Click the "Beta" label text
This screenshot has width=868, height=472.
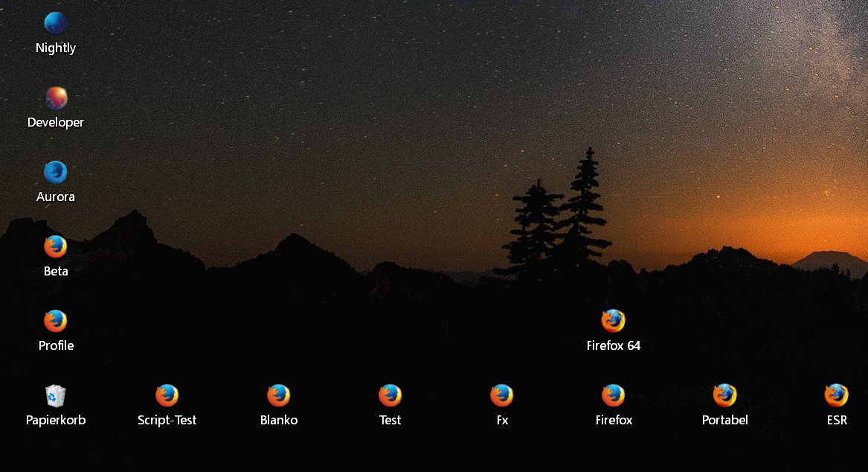click(x=55, y=271)
